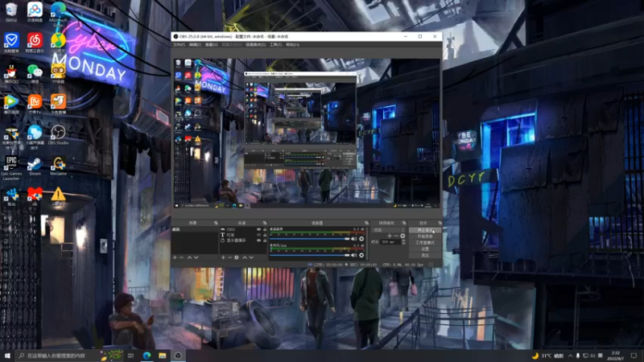644x362 pixels.
Task: Launch the Steam desktop shortcut
Action: (x=35, y=167)
